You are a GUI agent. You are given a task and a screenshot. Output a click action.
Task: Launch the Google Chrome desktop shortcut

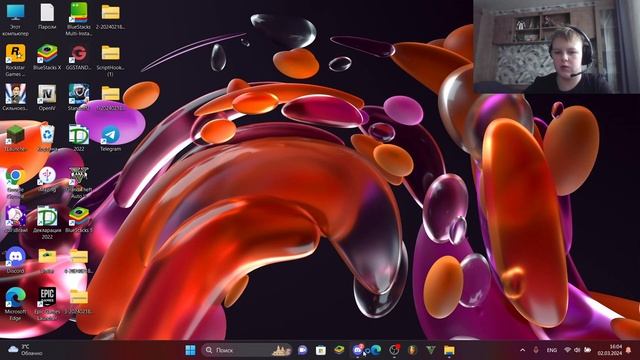pos(16,182)
